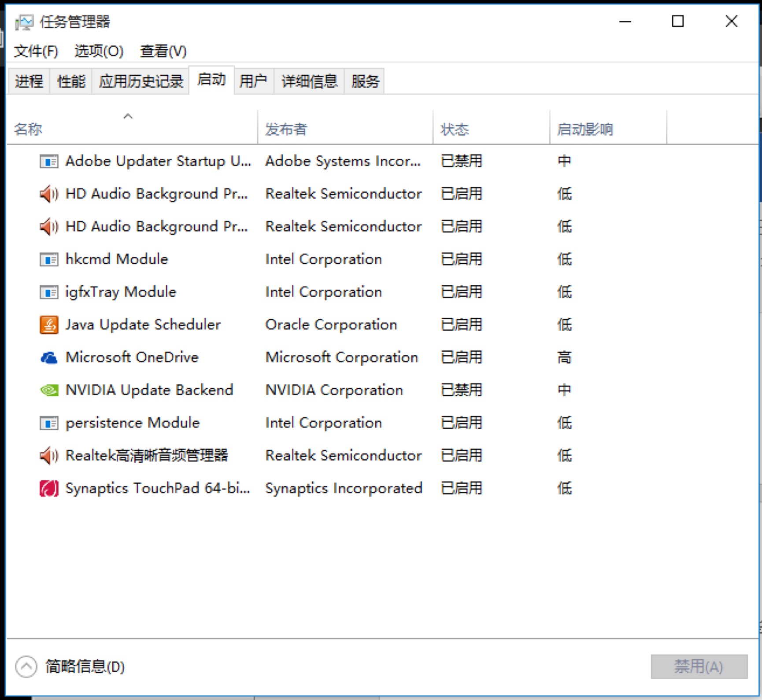Select the persistence Module entry
The height and width of the screenshot is (700, 762).
tap(133, 423)
